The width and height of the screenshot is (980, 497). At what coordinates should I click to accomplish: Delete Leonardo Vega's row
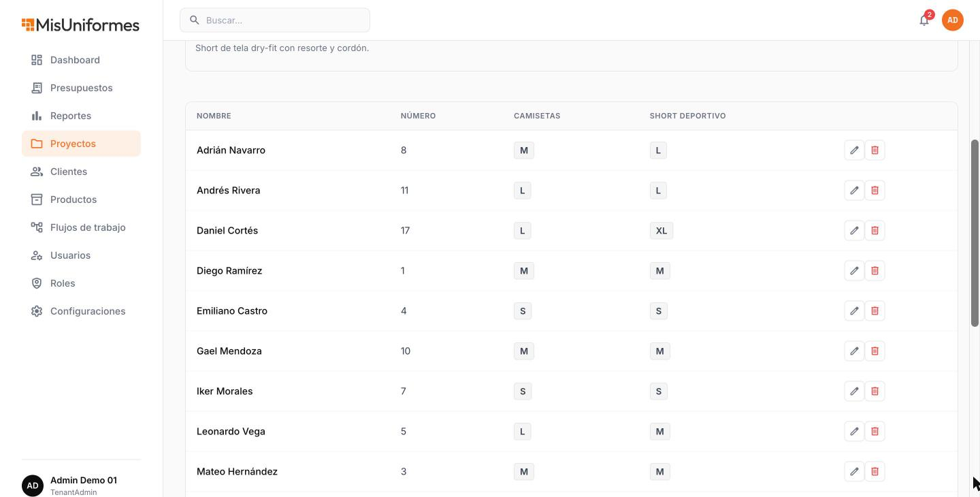[x=875, y=431]
